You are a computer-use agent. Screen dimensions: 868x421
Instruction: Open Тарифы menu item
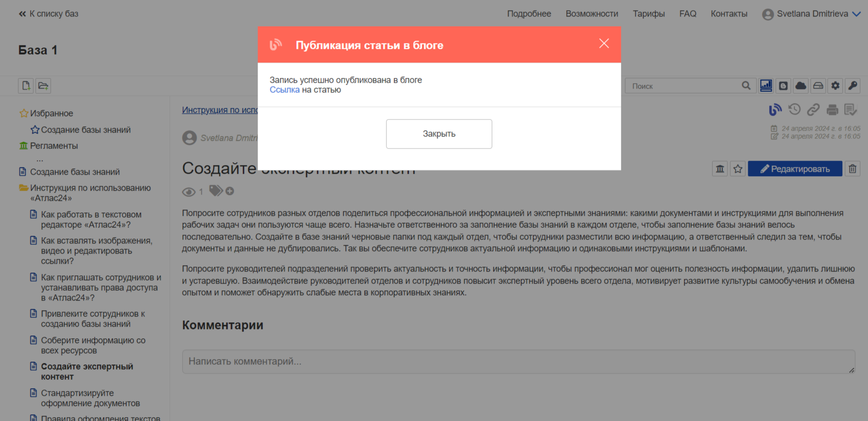649,14
